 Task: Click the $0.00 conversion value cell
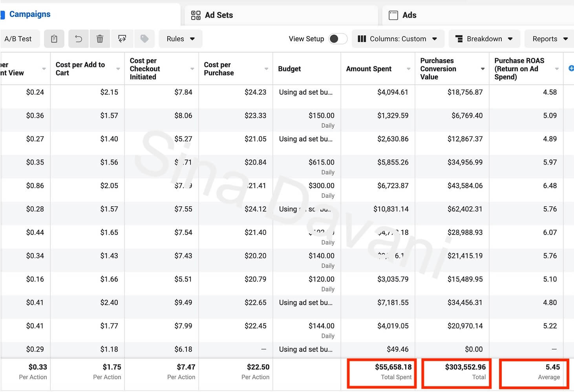click(x=473, y=349)
